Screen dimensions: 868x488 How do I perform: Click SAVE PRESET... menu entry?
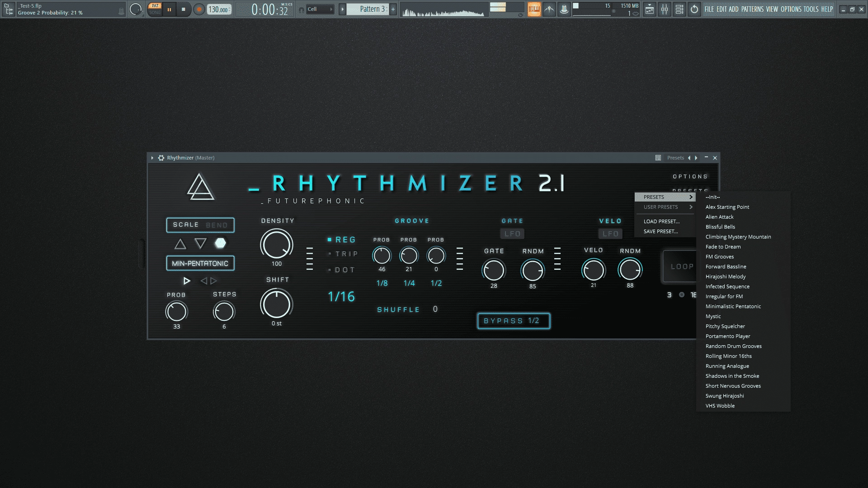(x=665, y=231)
